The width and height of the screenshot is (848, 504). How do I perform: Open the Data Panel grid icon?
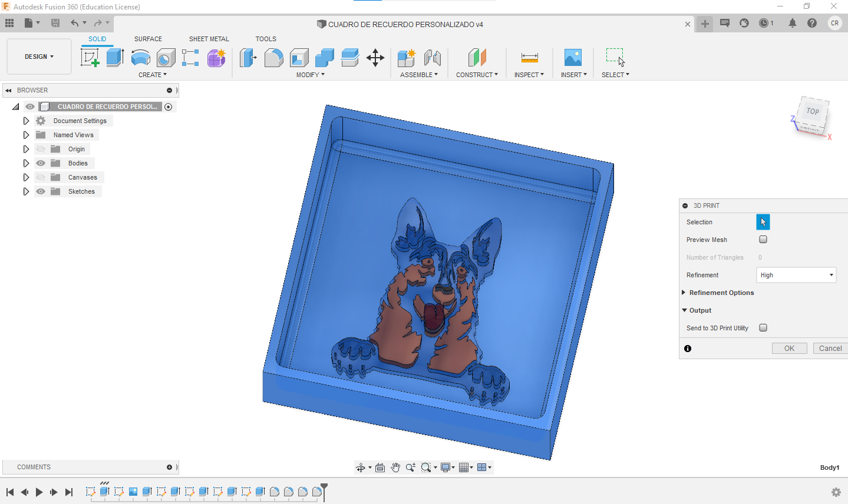click(x=9, y=23)
